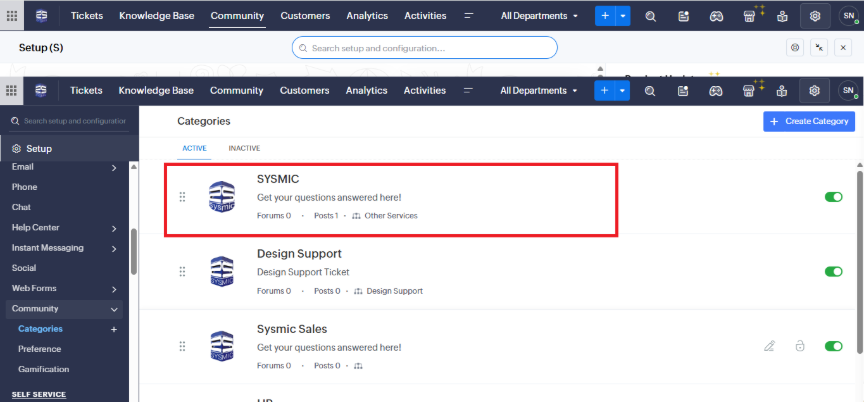
Task: Expand the Instant Messaging sidebar section
Action: pyautogui.click(x=114, y=248)
